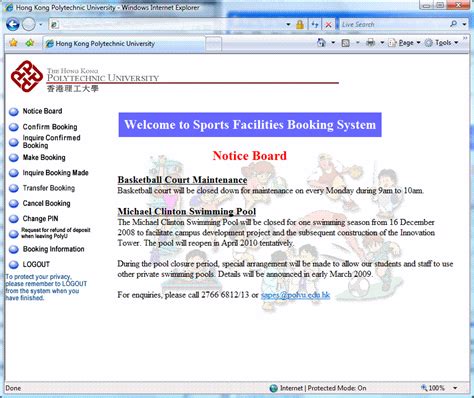The width and height of the screenshot is (474, 398).
Task: Click the Welcome to Sports Facilities banner
Action: (x=250, y=125)
